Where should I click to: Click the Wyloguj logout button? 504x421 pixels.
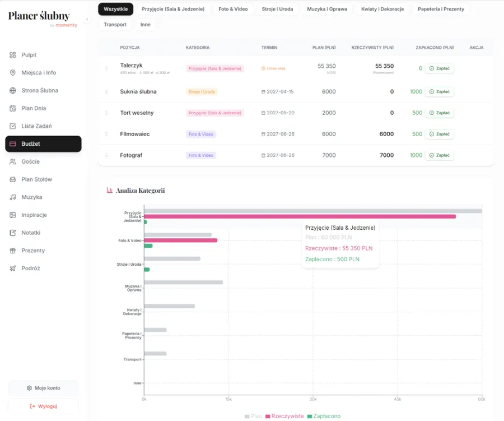click(x=43, y=406)
